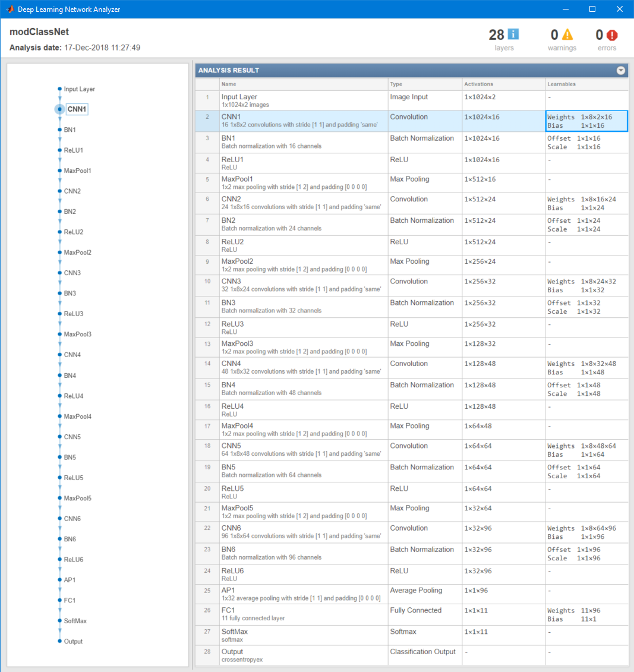Viewport: 634px width, 672px height.
Task: Maximize the Network Analyzer window
Action: (x=592, y=9)
